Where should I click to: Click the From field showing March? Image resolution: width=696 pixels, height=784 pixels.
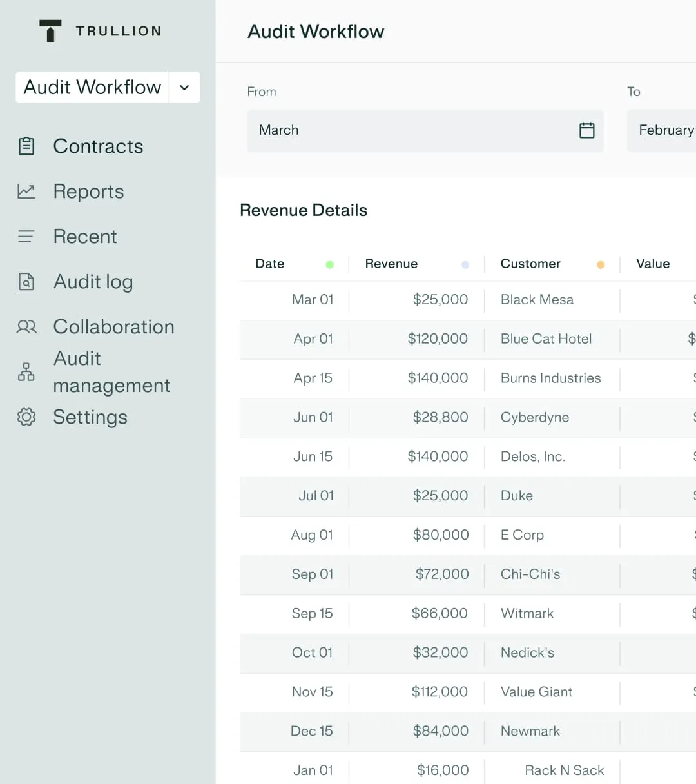[425, 131]
